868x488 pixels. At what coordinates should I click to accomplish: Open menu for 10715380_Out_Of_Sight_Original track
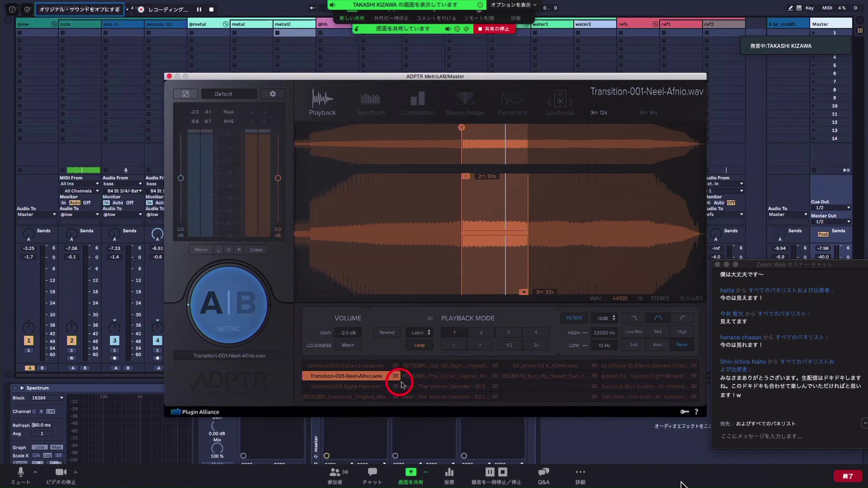coord(495,366)
